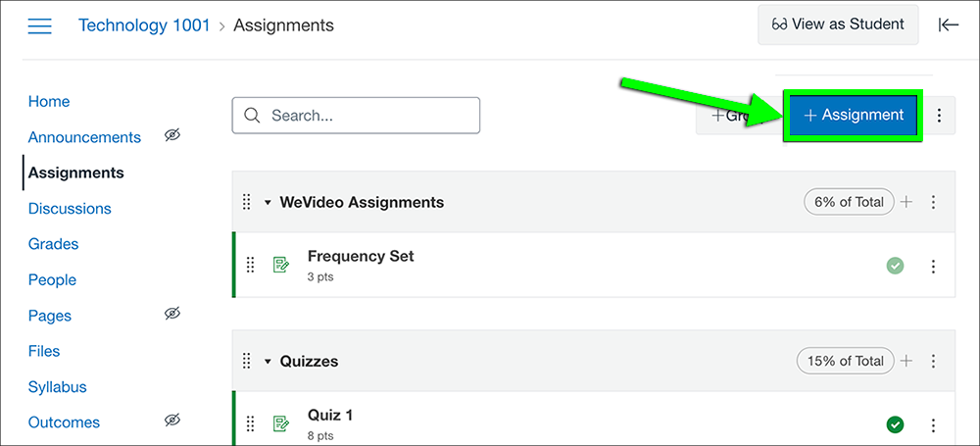The height and width of the screenshot is (446, 980).
Task: Open Grades in the course navigation
Action: 53,244
